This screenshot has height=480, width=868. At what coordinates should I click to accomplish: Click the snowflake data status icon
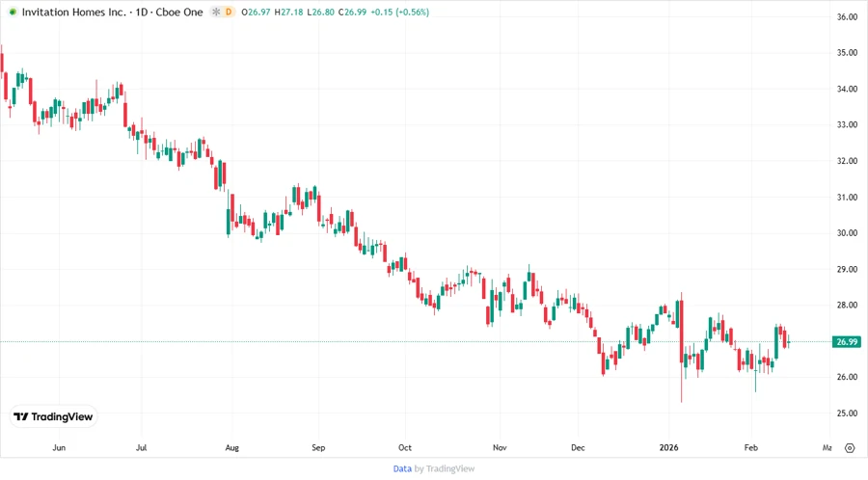coord(216,12)
